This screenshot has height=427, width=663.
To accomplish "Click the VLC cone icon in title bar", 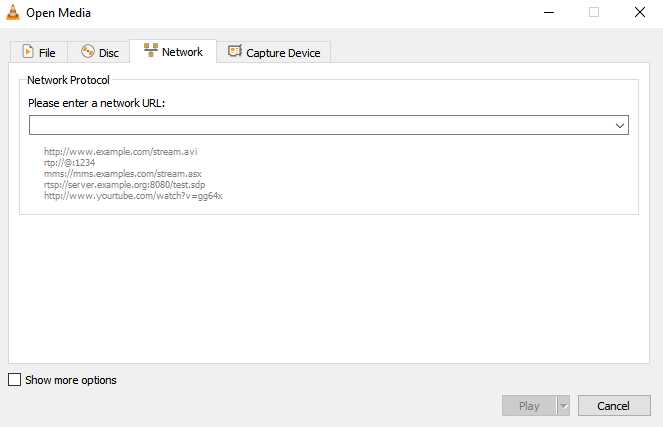I will [13, 12].
